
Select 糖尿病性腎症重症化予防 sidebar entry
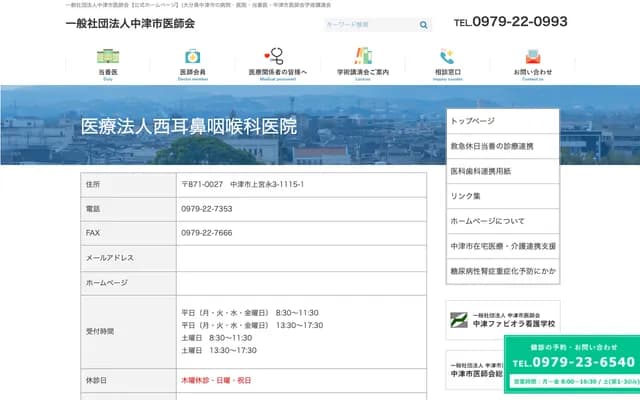coord(502,271)
